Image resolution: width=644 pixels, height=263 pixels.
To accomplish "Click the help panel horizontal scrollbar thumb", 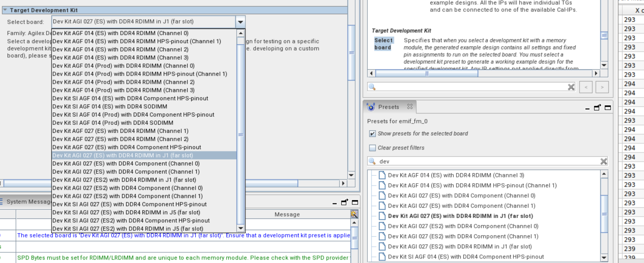I will tap(426, 73).
